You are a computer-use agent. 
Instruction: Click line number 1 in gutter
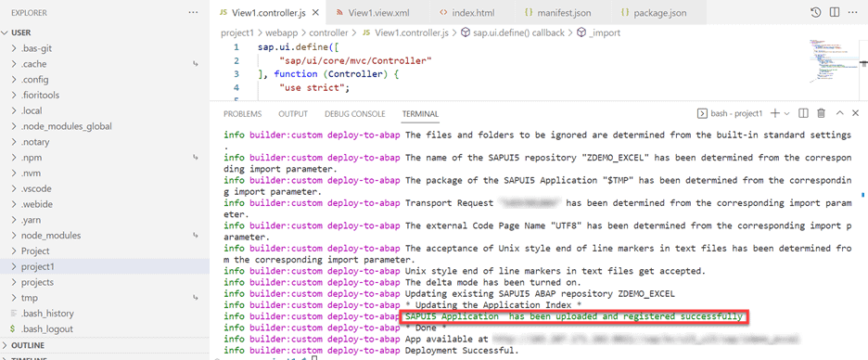236,47
